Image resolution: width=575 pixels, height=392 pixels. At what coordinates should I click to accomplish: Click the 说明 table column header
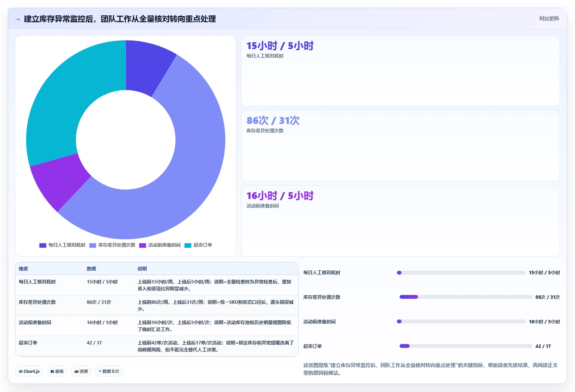(142, 269)
